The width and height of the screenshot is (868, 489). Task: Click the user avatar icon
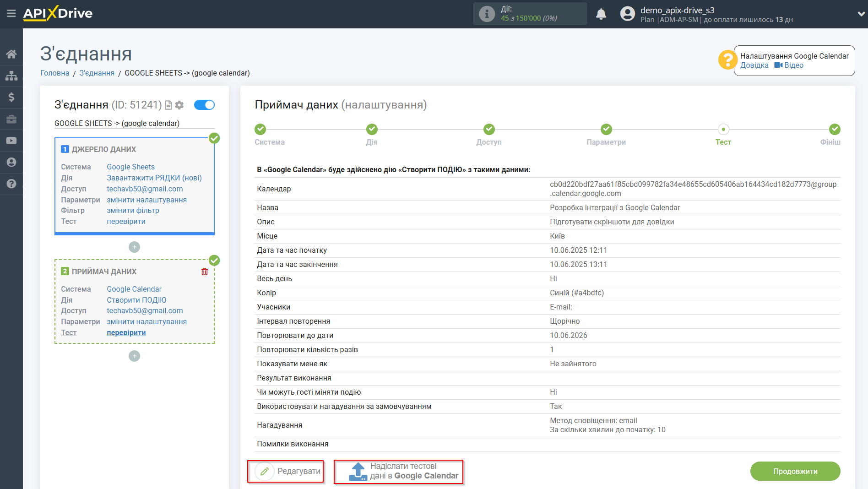pyautogui.click(x=628, y=14)
